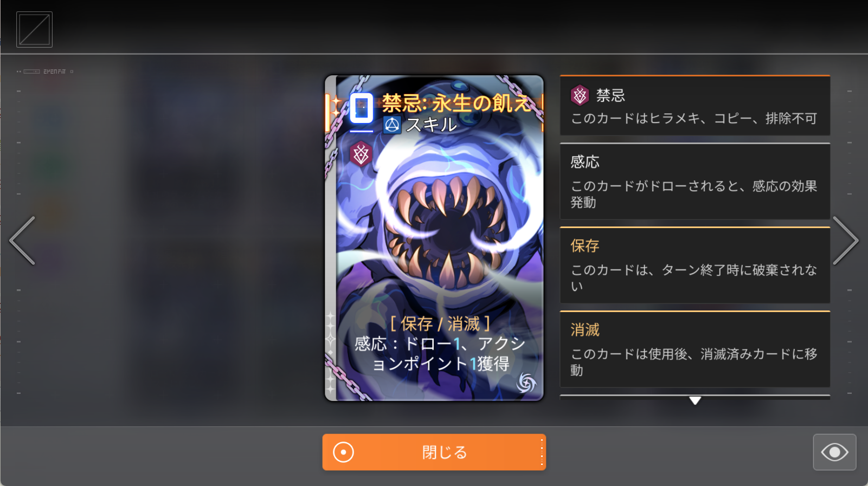868x486 pixels.
Task: Expand more keywords with the down triangle
Action: click(x=695, y=400)
